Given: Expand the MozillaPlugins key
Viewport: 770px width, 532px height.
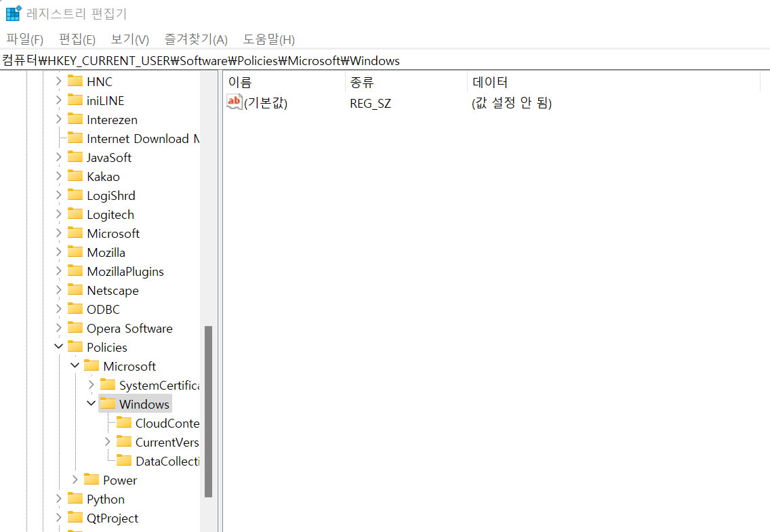Looking at the screenshot, I should pyautogui.click(x=58, y=271).
